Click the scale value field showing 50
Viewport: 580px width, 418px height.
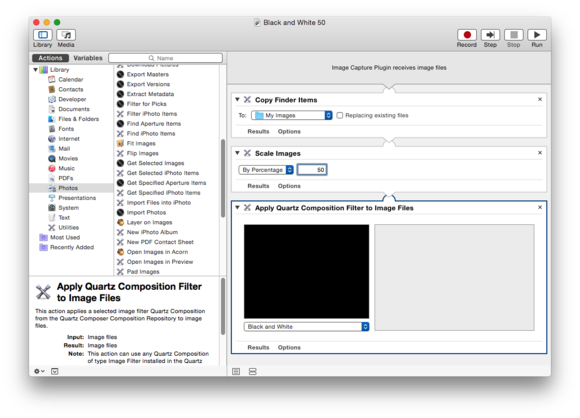point(312,170)
